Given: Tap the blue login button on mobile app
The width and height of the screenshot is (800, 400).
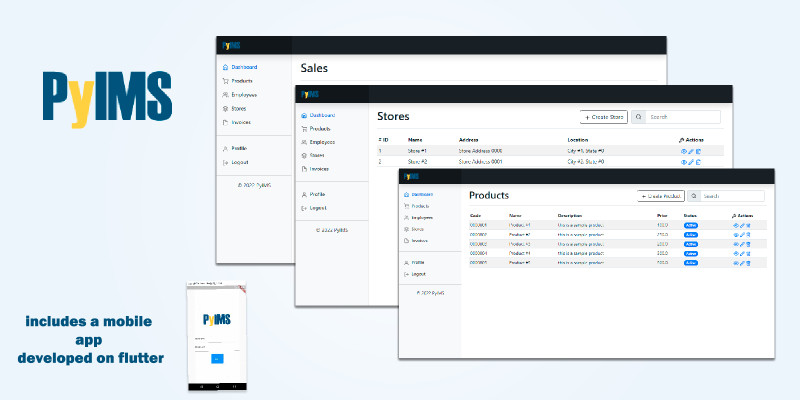Looking at the screenshot, I should tap(217, 358).
